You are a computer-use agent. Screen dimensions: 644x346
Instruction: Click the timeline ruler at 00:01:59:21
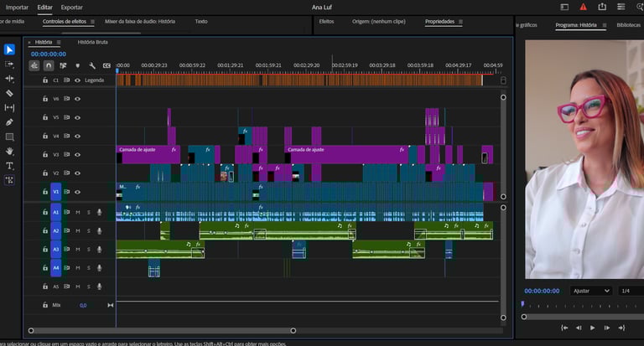click(x=268, y=65)
